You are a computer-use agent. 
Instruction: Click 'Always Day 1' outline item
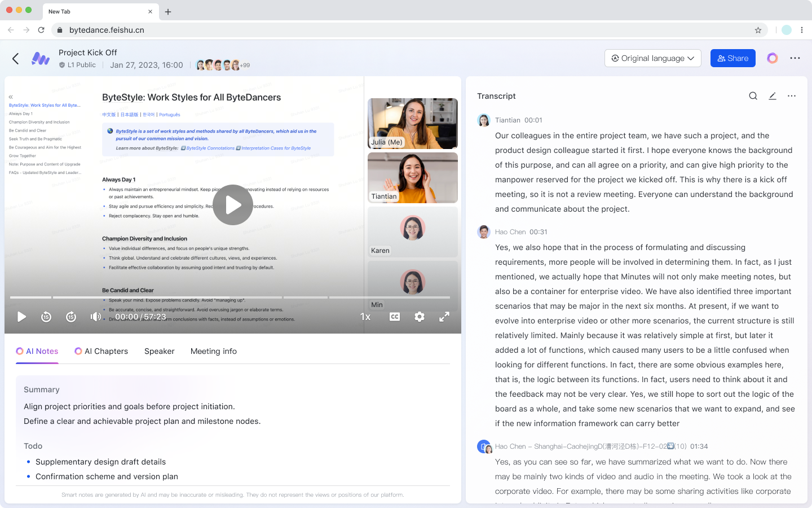[21, 113]
